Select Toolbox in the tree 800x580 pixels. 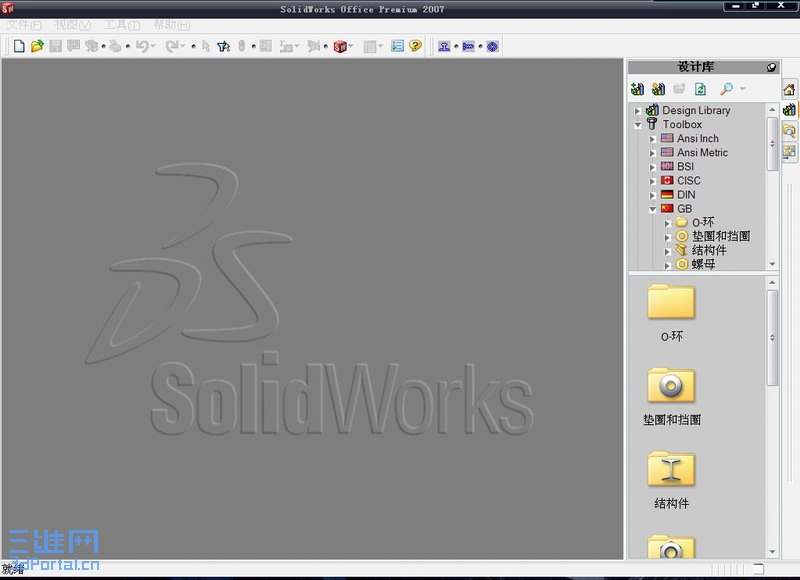(682, 124)
